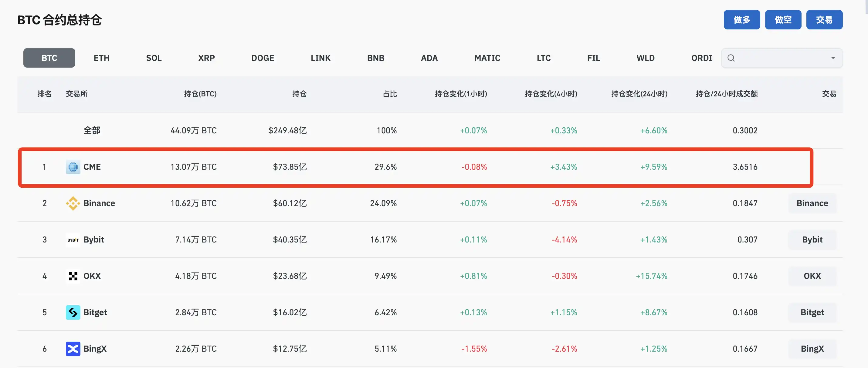Open the coin search dropdown arrow
Image resolution: width=868 pixels, height=368 pixels.
pos(833,58)
